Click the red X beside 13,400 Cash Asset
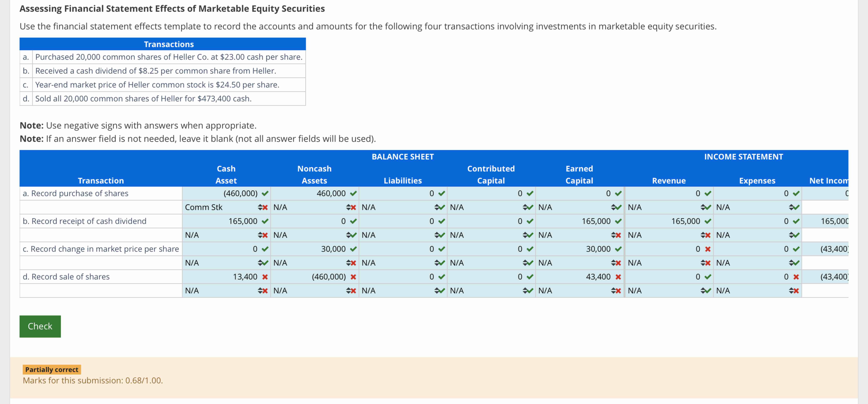 tap(265, 277)
